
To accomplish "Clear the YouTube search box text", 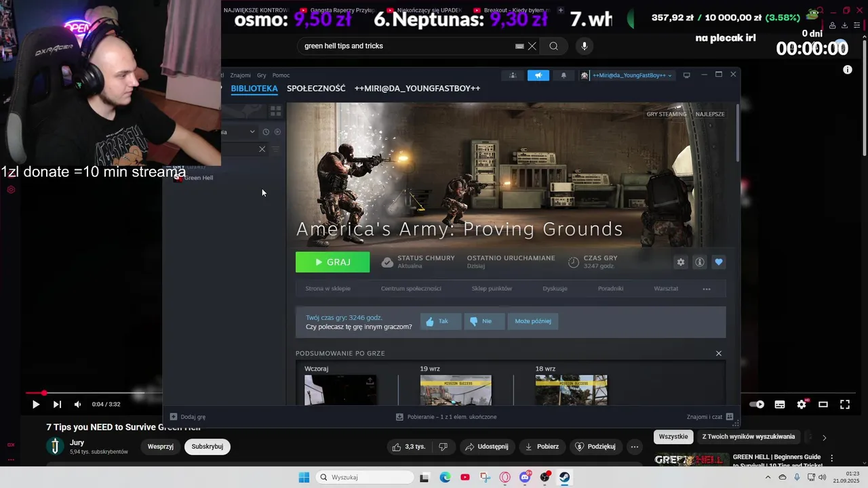I will click(x=532, y=46).
